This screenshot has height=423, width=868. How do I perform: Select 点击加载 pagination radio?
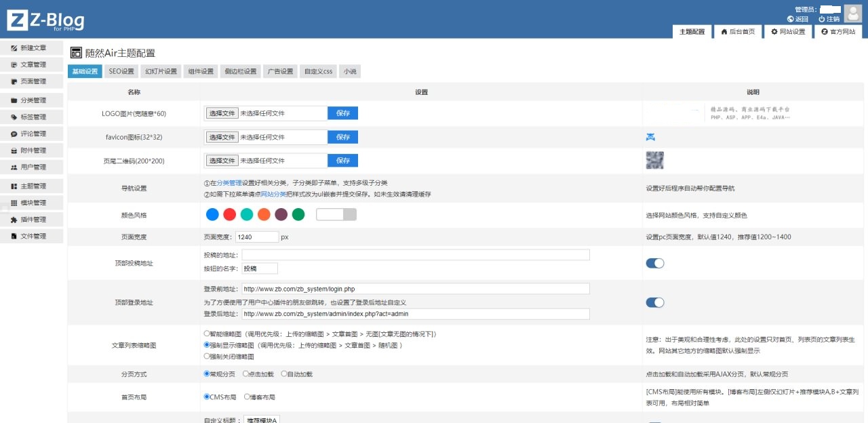tap(245, 374)
